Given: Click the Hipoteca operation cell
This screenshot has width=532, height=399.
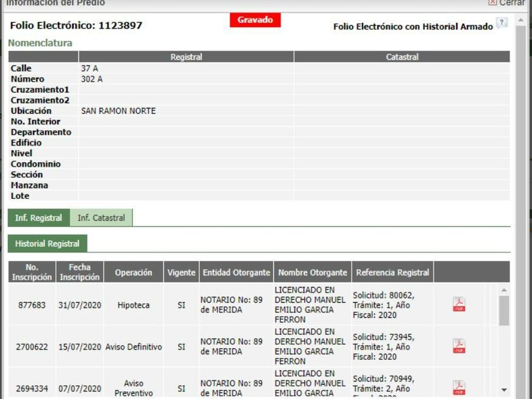Looking at the screenshot, I should (134, 305).
